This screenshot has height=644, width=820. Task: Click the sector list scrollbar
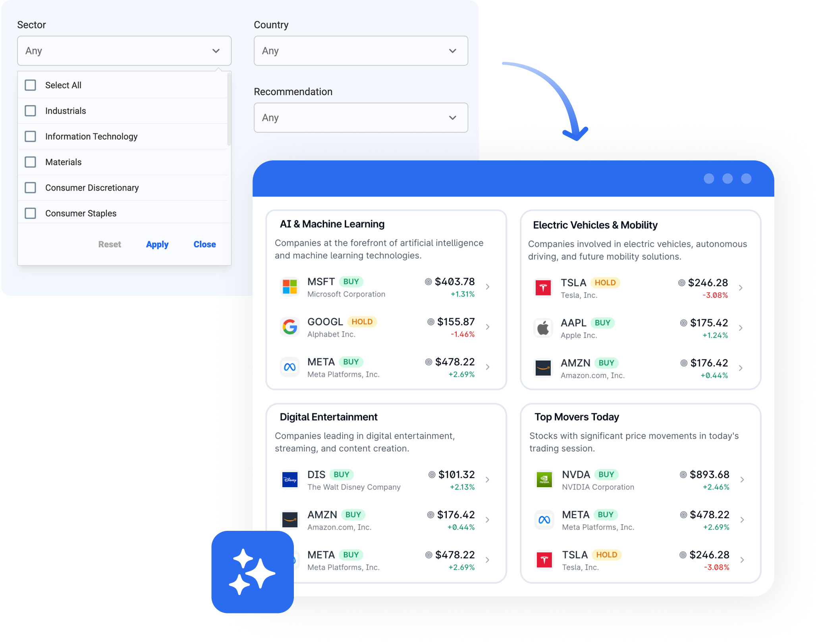pos(229,109)
